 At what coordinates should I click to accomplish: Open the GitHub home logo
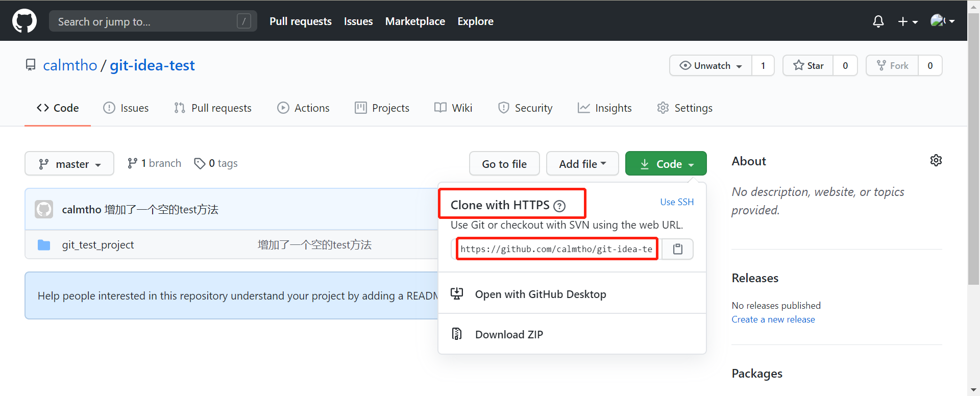coord(24,21)
